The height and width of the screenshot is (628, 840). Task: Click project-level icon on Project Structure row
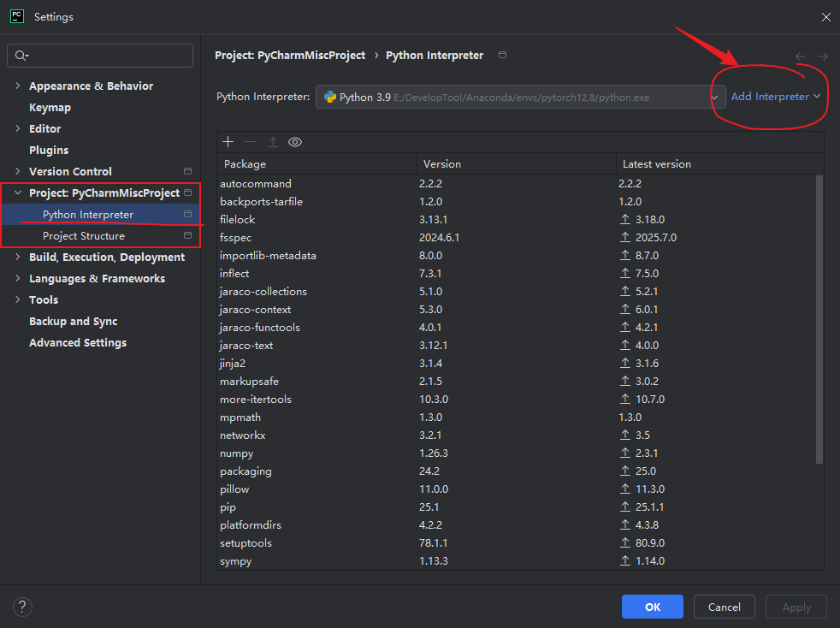[x=187, y=235]
